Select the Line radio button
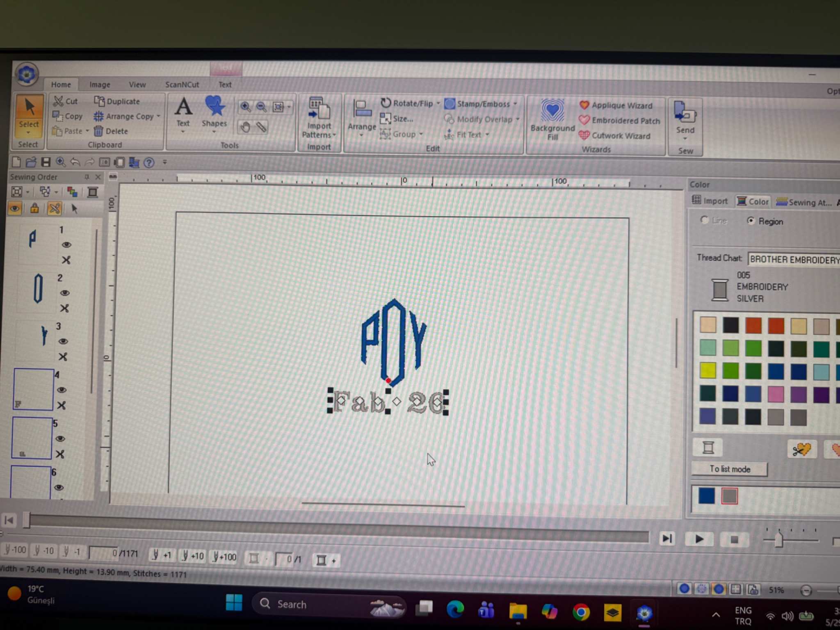The width and height of the screenshot is (840, 630). 704,220
